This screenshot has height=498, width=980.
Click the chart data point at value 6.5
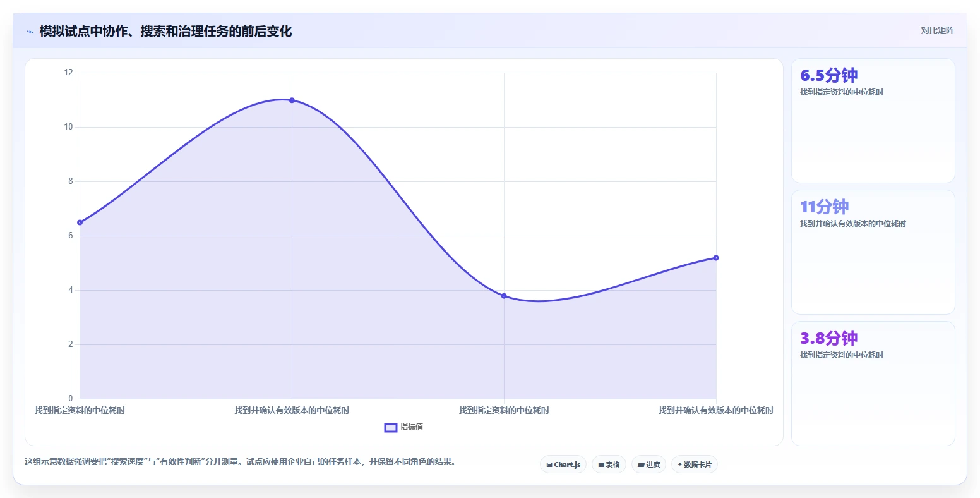click(x=80, y=222)
